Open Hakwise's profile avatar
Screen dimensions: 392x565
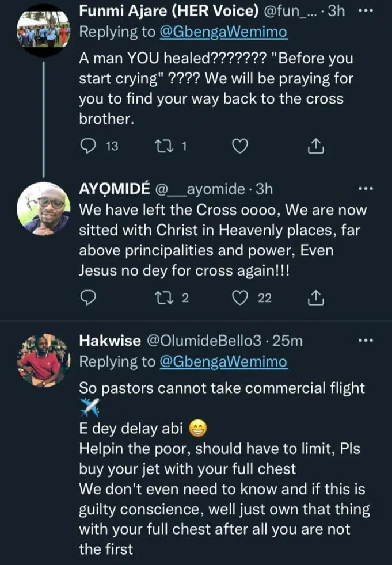[x=43, y=360]
